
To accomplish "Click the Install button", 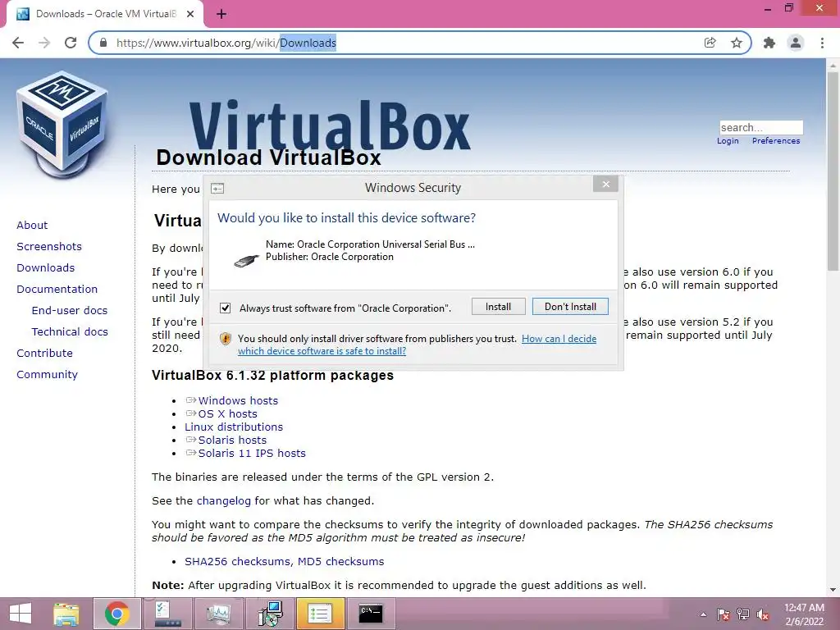I will coord(498,307).
